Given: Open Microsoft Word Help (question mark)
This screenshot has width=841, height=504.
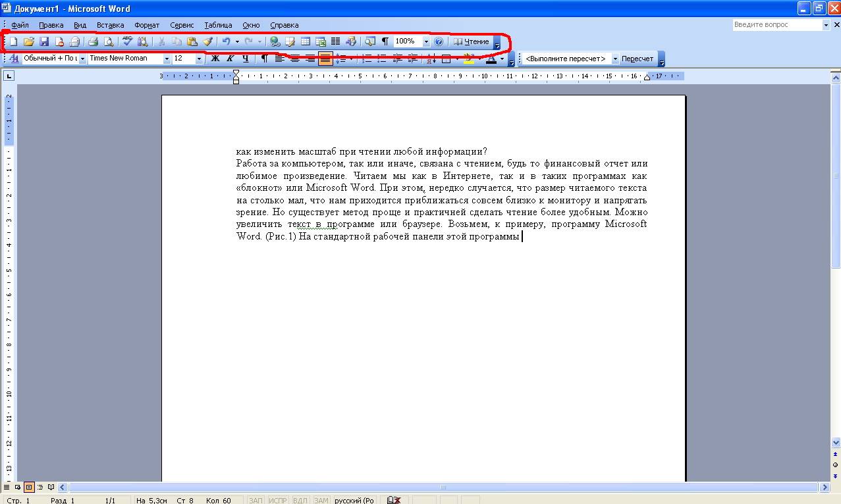Looking at the screenshot, I should tap(439, 41).
